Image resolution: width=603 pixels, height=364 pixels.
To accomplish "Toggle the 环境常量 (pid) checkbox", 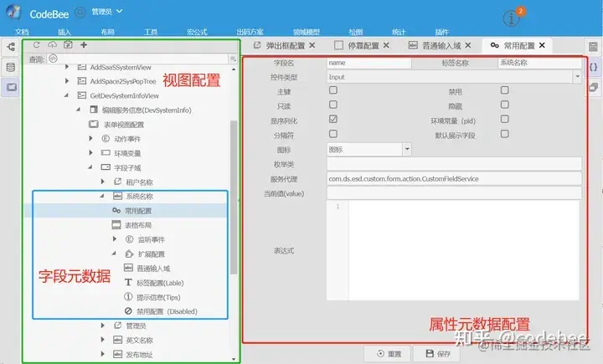I will pos(504,119).
